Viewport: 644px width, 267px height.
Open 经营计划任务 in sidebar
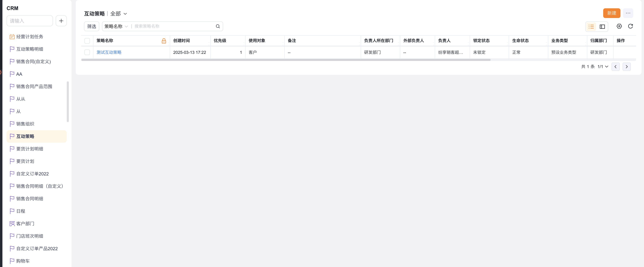click(37, 37)
